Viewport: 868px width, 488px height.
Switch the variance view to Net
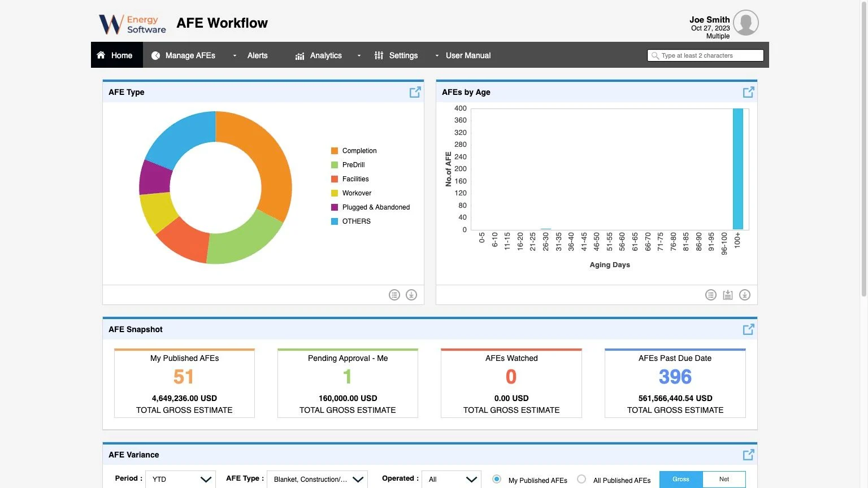click(724, 478)
